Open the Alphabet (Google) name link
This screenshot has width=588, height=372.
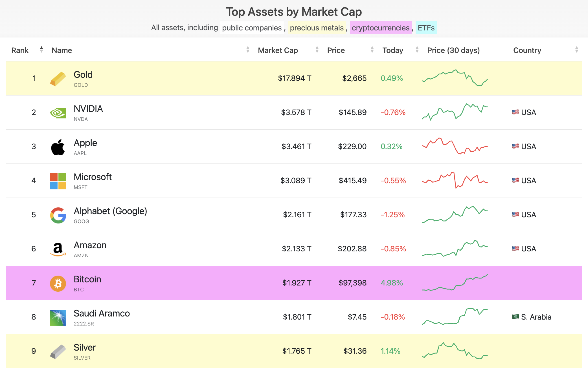110,211
